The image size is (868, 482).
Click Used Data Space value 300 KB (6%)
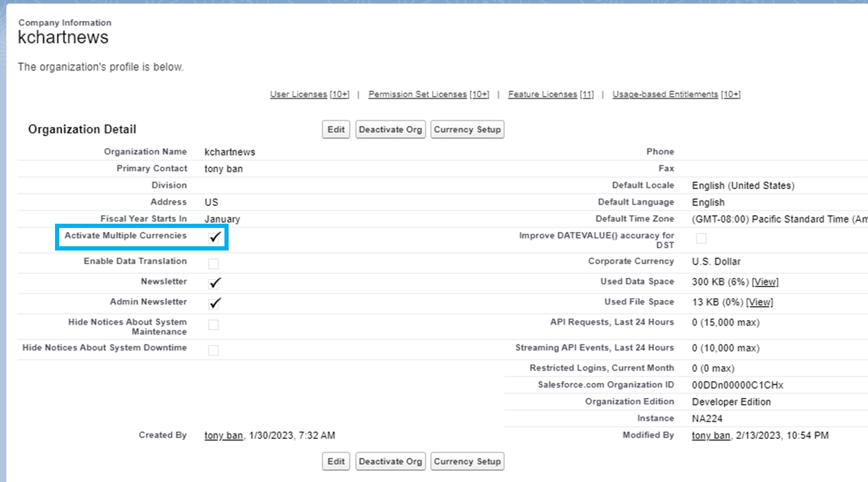(x=721, y=282)
